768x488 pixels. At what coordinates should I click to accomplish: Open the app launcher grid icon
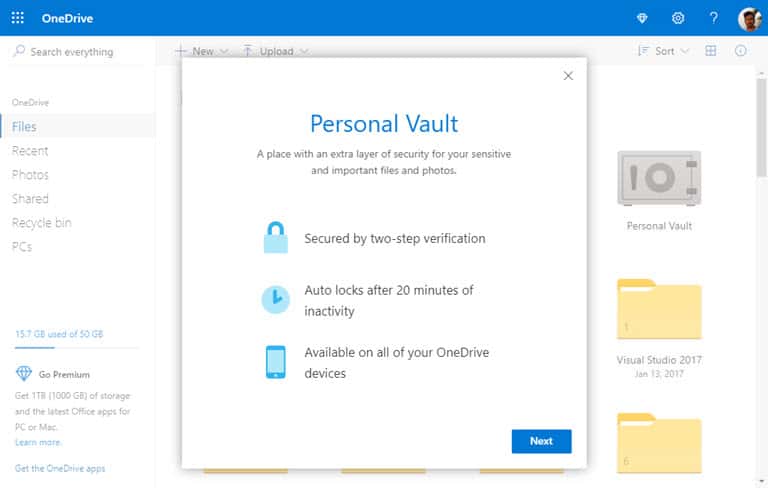(18, 18)
